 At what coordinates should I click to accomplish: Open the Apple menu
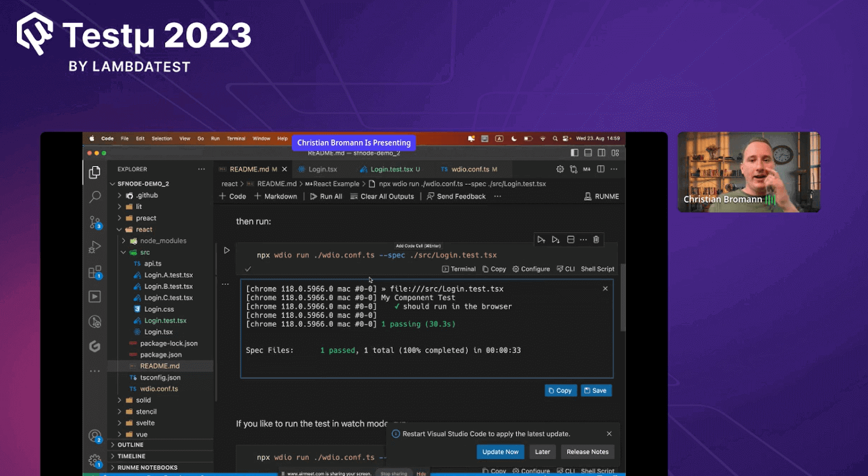click(x=92, y=138)
